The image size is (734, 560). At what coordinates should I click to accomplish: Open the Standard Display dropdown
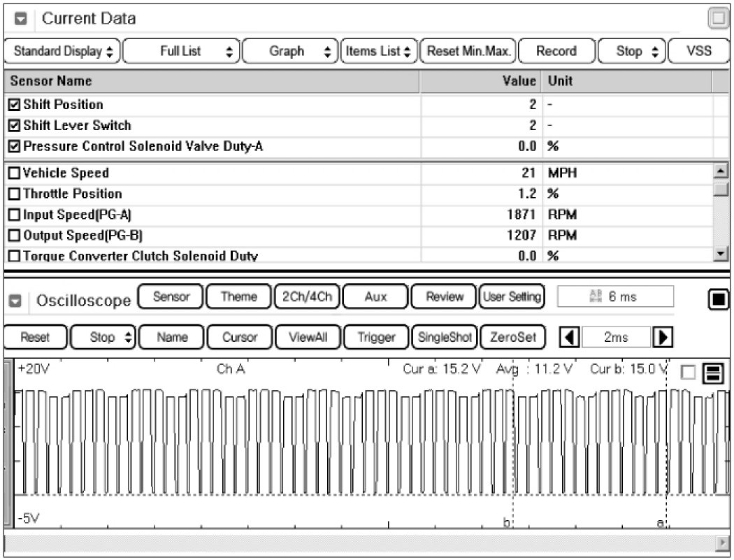click(63, 51)
